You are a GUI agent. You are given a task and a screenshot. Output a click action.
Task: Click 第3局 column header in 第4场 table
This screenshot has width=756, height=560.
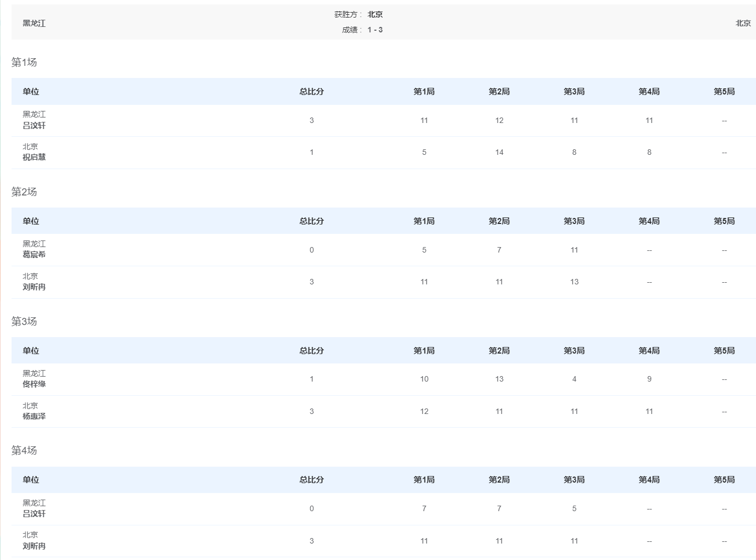click(574, 480)
